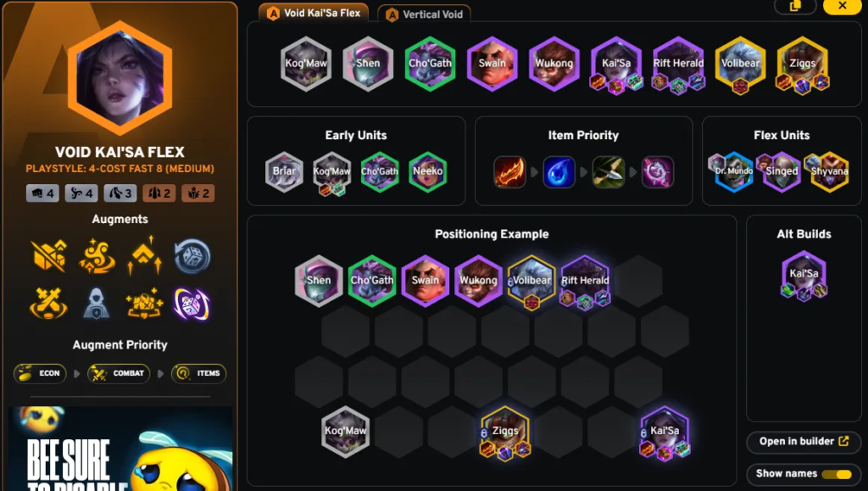Select the Void Kai'Sa Flex tab
This screenshot has height=491, width=868.
coord(314,13)
